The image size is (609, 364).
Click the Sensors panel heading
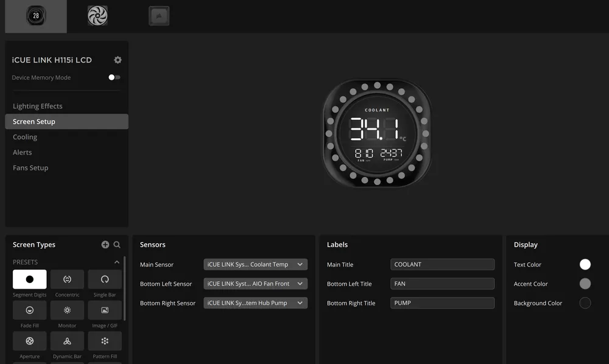coord(153,245)
